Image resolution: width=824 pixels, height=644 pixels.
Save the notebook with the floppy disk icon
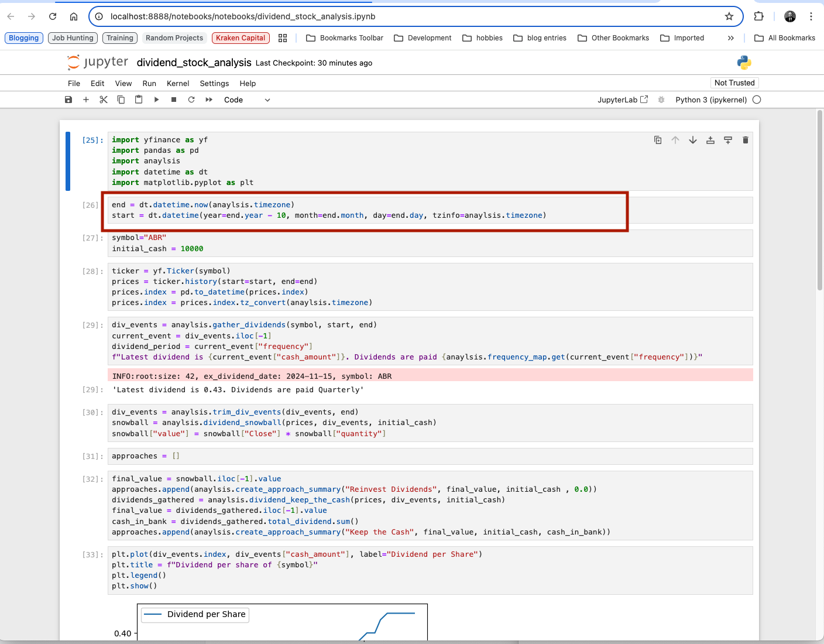(68, 100)
